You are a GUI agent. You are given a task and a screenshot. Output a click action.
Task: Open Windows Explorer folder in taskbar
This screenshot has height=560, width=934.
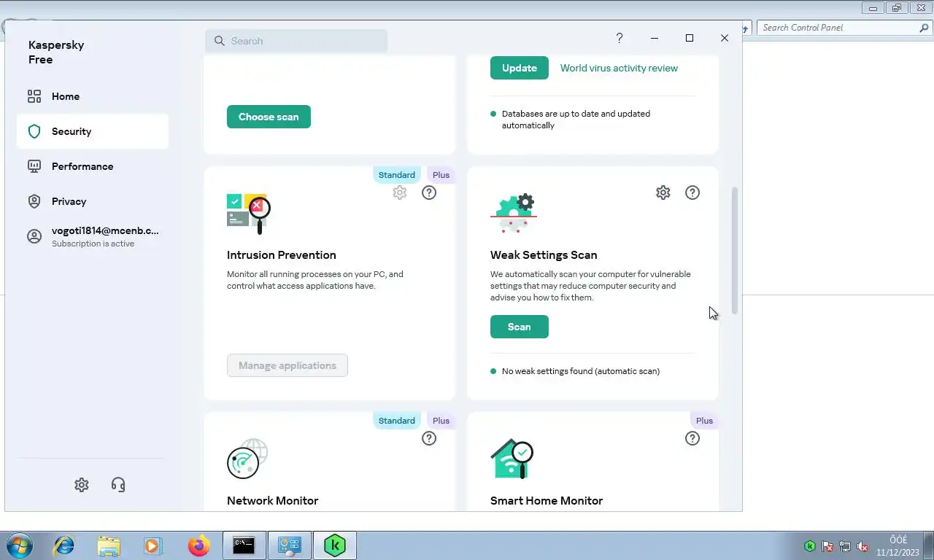tap(109, 545)
